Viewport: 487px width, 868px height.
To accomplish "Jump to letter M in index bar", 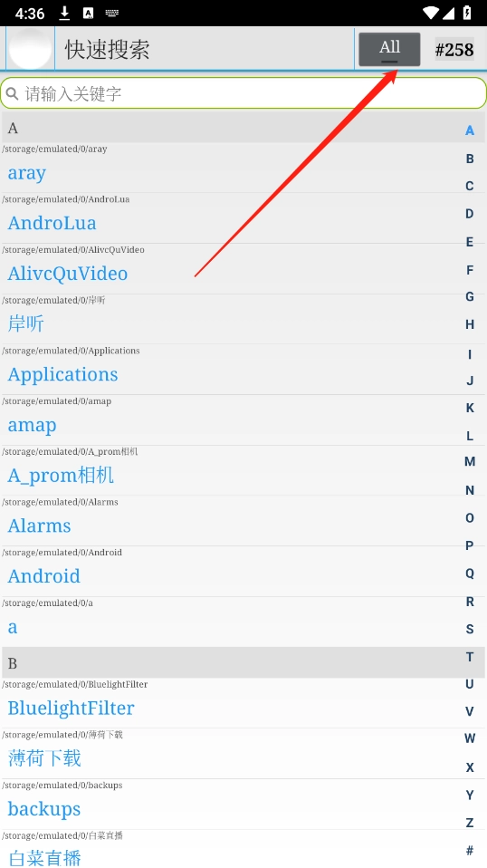I will pyautogui.click(x=469, y=462).
